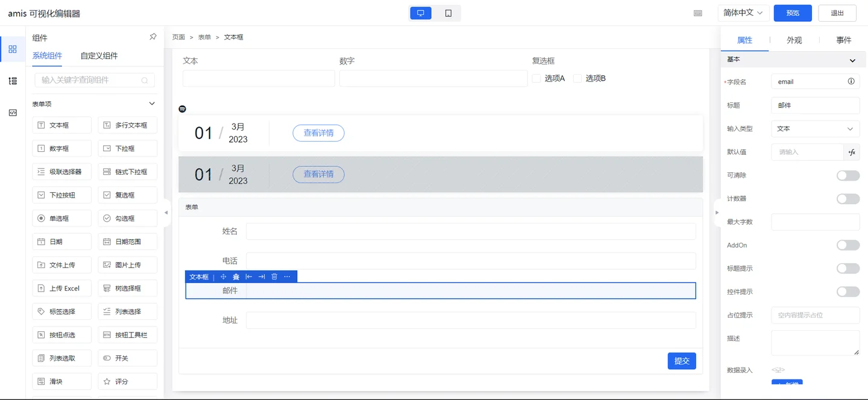Check the 选项B checkbox
The width and height of the screenshot is (868, 400).
pos(577,78)
